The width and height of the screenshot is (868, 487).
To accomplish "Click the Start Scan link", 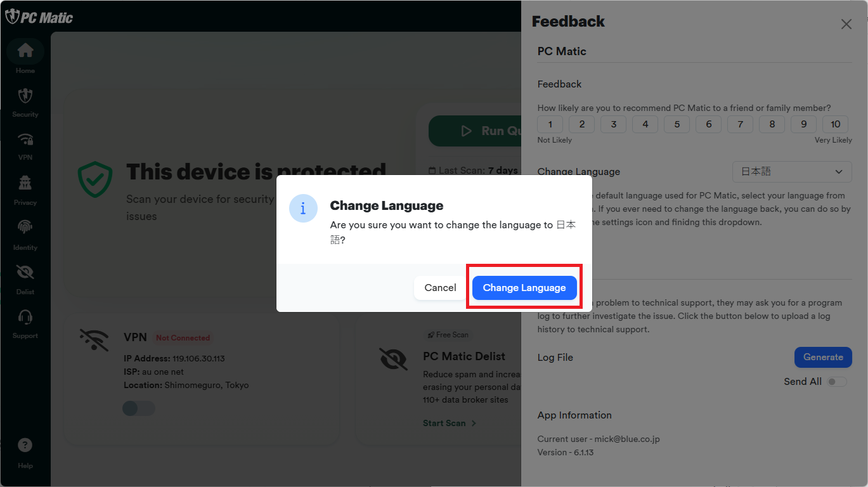I will (x=450, y=423).
